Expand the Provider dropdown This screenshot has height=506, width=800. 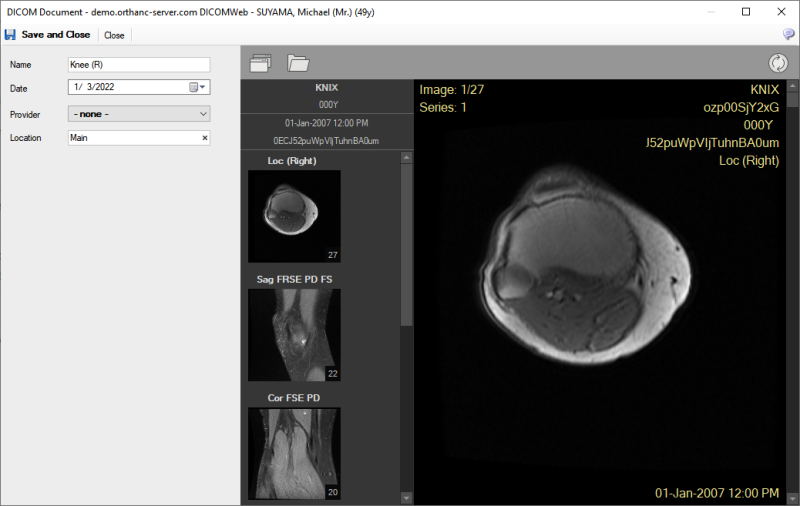pyautogui.click(x=203, y=113)
